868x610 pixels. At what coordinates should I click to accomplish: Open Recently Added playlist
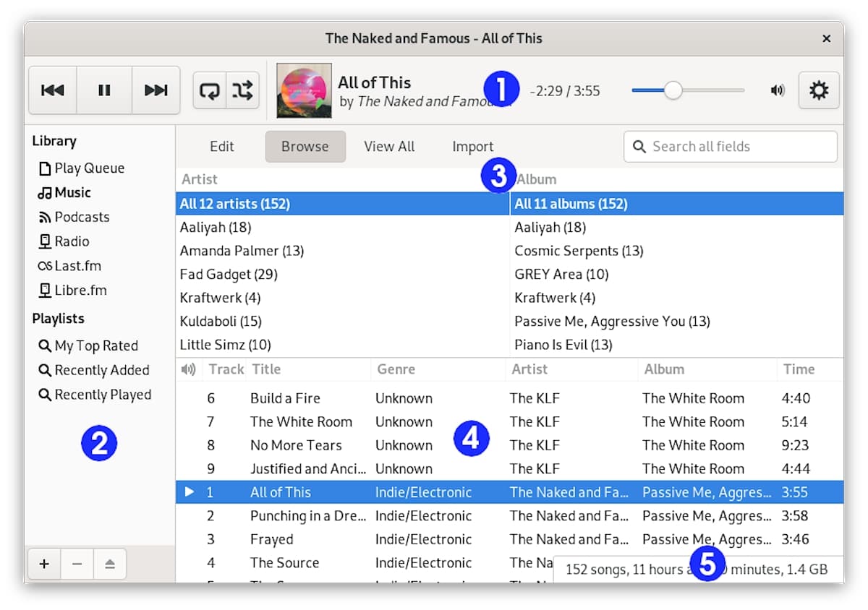(94, 371)
